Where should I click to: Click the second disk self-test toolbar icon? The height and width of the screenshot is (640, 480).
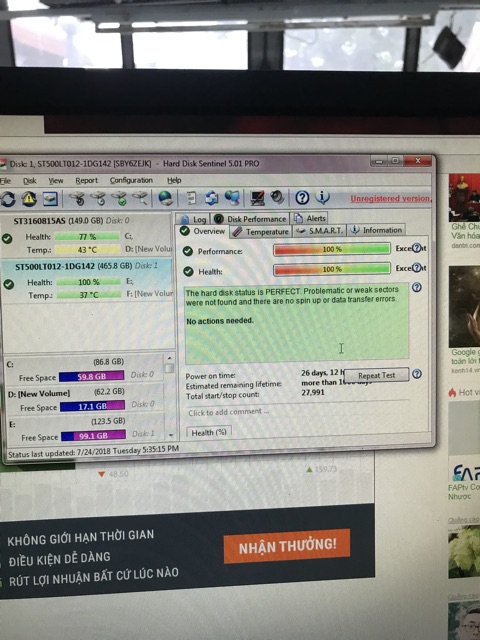coord(98,199)
